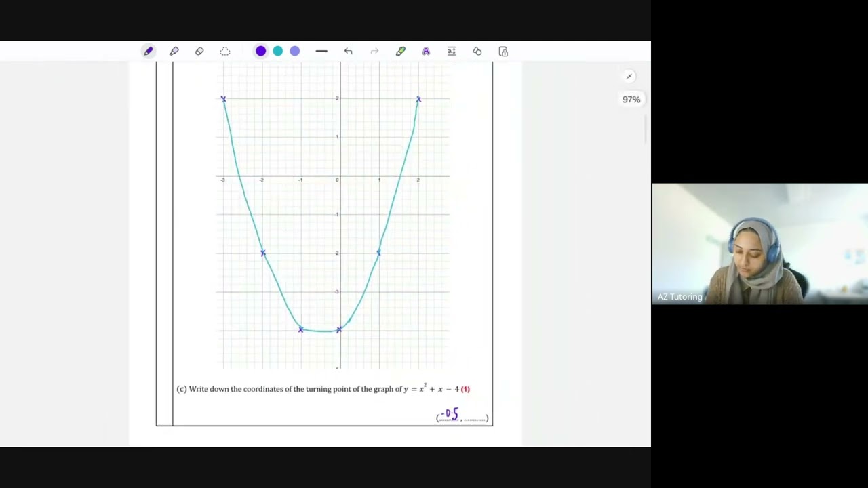Select the highlighter tool
This screenshot has width=868, height=488.
[x=174, y=52]
